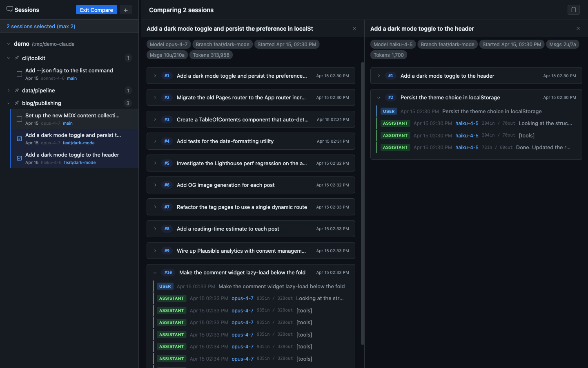Click the '/tmp/demo-claude' path text
The image size is (588, 368).
coord(53,44)
